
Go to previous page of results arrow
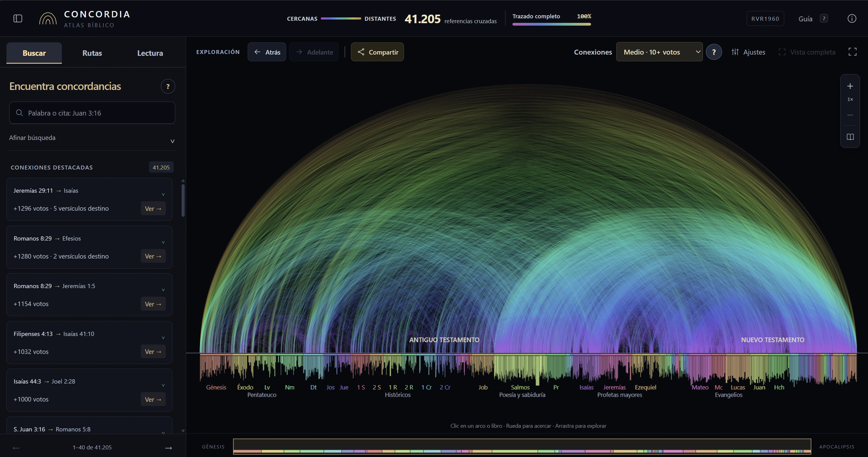pos(16,448)
